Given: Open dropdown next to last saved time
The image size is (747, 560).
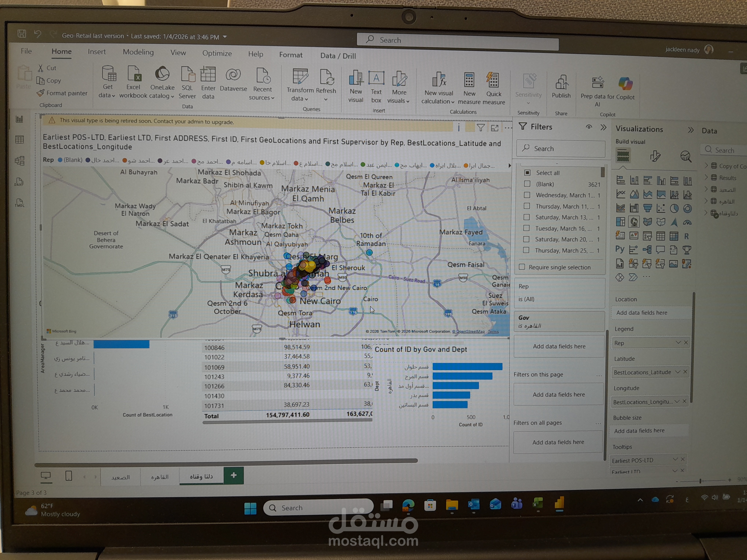Looking at the screenshot, I should 225,37.
